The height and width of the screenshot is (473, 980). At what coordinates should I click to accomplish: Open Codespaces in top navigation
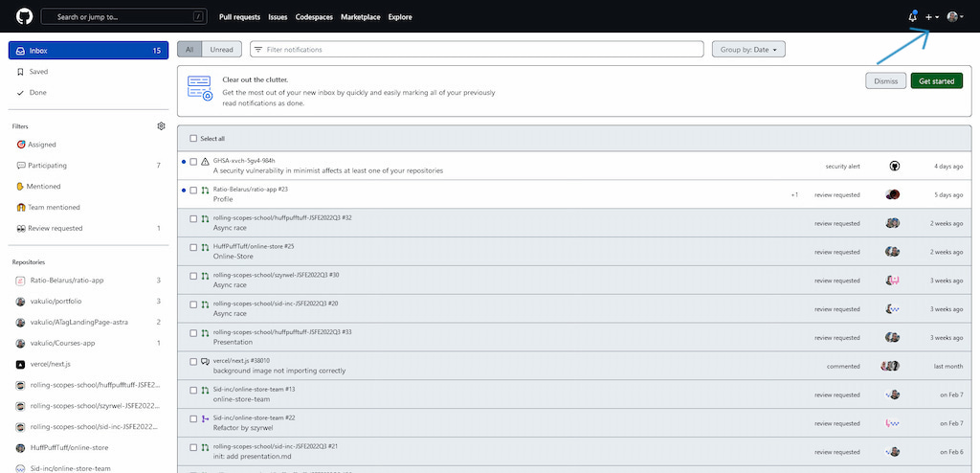point(314,17)
